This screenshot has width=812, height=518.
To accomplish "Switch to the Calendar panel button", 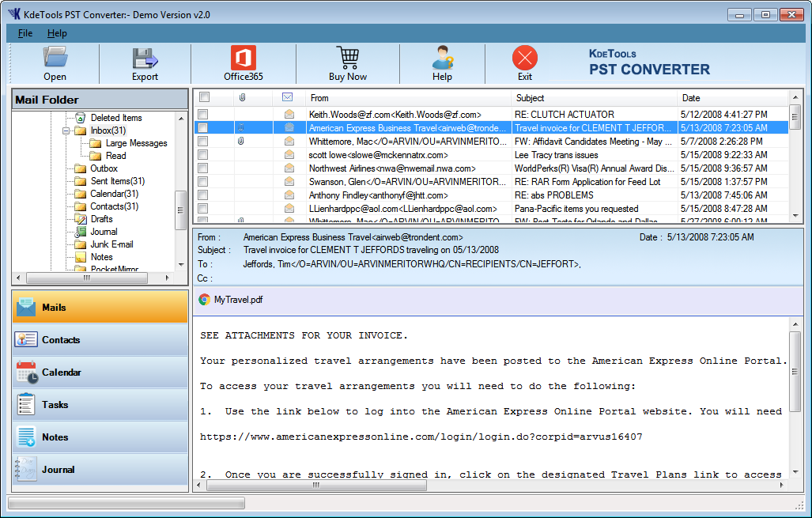I will [100, 372].
